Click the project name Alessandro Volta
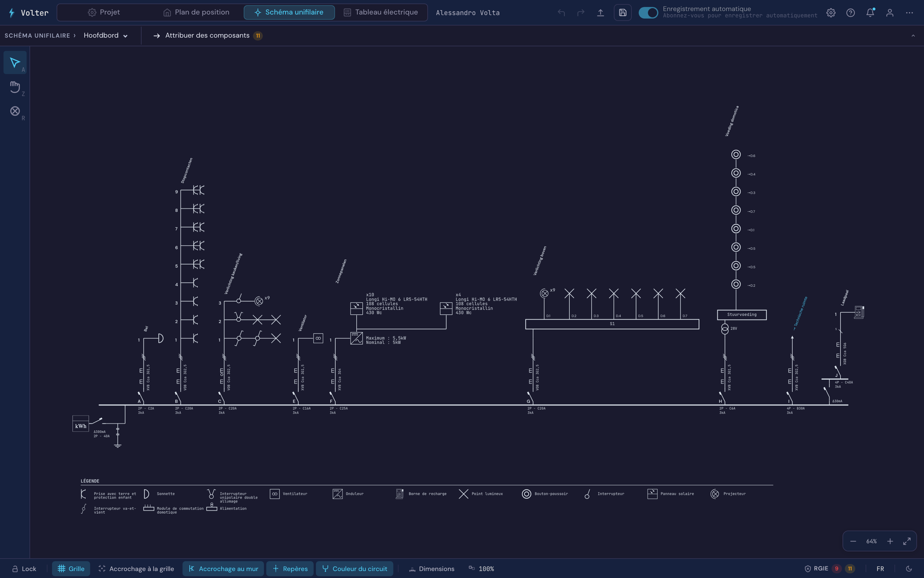The image size is (924, 578). [468, 13]
